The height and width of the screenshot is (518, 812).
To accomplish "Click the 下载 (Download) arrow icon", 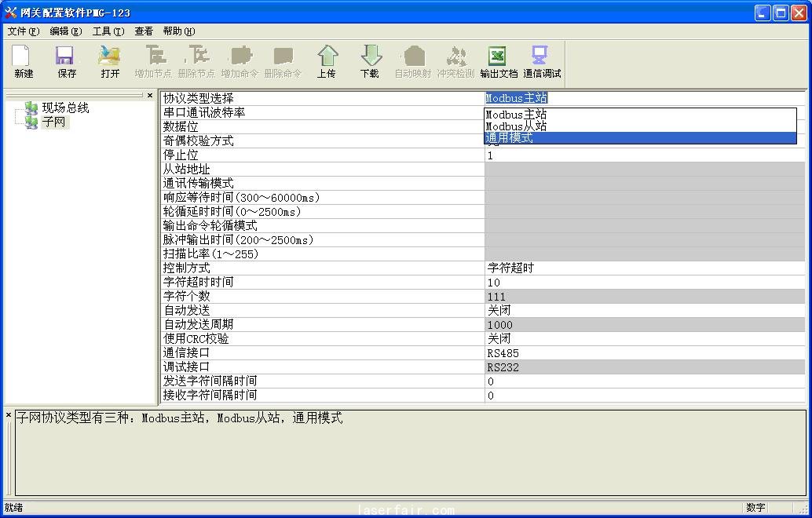I will point(369,57).
